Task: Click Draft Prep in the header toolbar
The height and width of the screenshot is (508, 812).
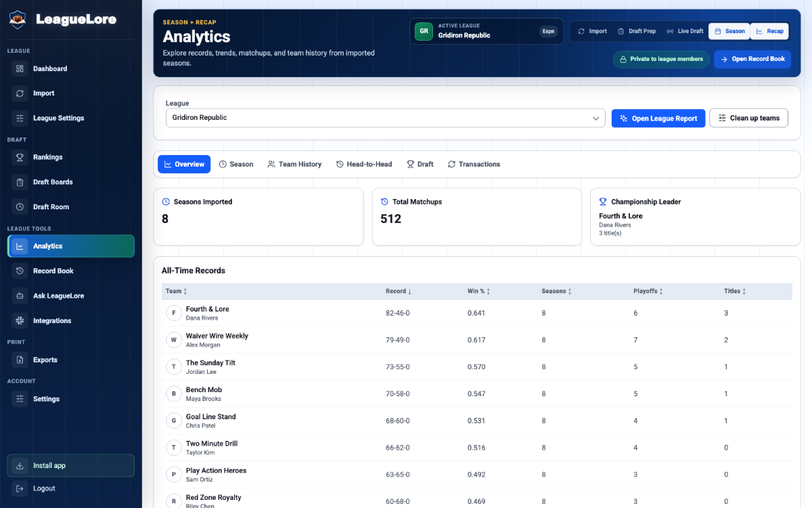Action: click(x=637, y=31)
